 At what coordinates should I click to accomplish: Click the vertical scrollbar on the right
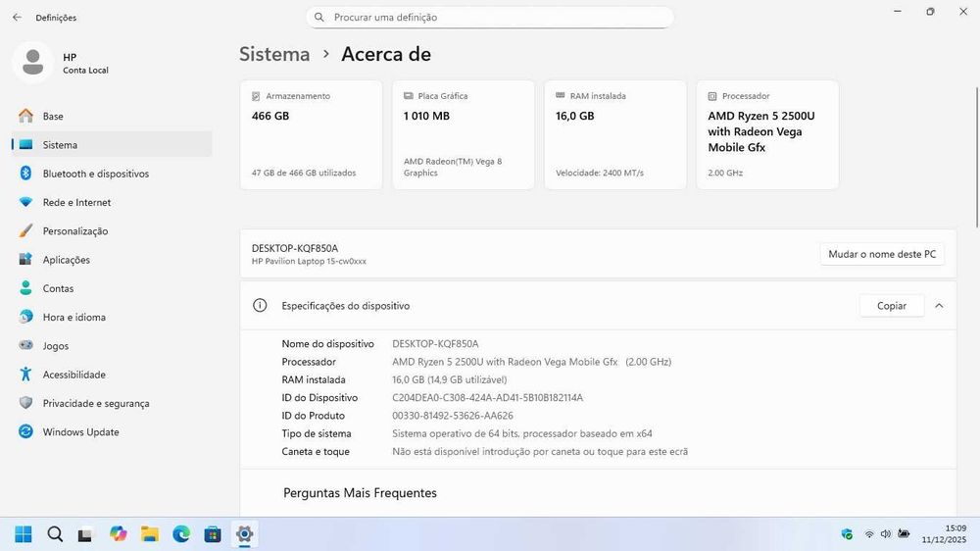977,156
